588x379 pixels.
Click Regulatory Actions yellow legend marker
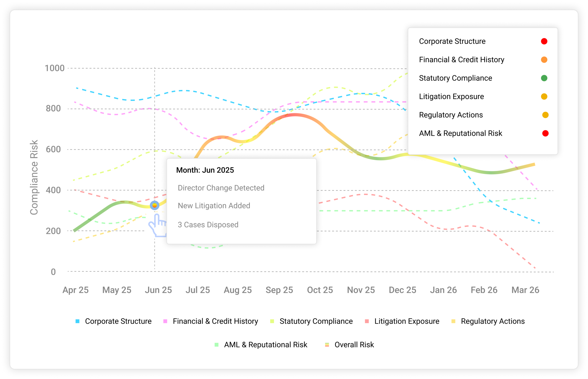coord(453,321)
